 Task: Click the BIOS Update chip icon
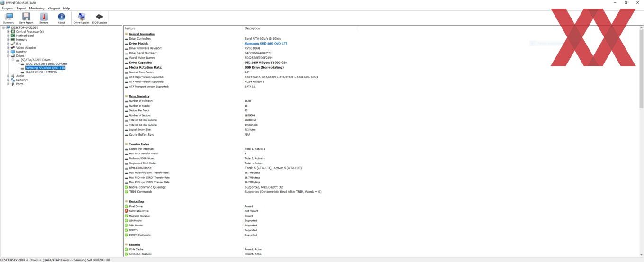[99, 17]
